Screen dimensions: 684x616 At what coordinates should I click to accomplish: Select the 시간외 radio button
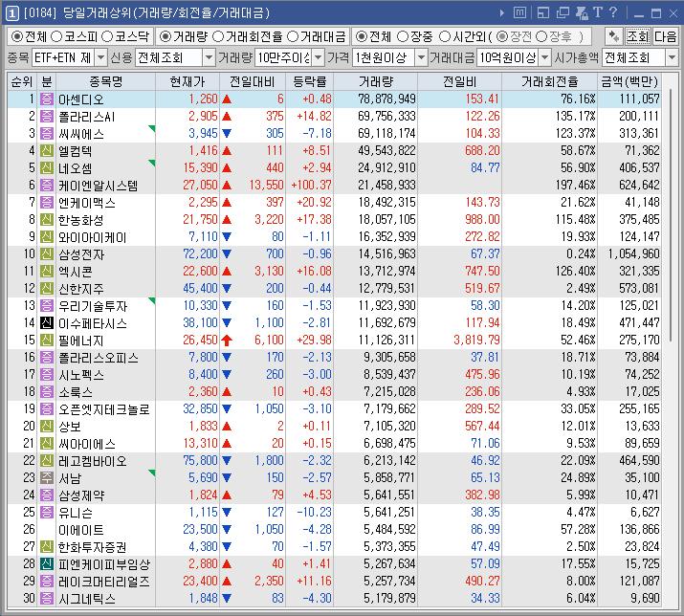pos(445,36)
